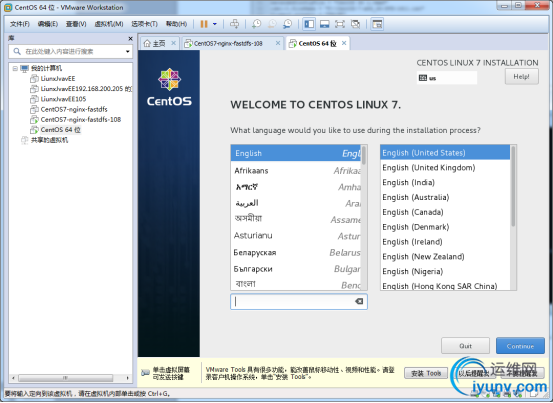This screenshot has width=553, height=403.
Task: Toggle the library sidebar view icon
Action: click(309, 24)
